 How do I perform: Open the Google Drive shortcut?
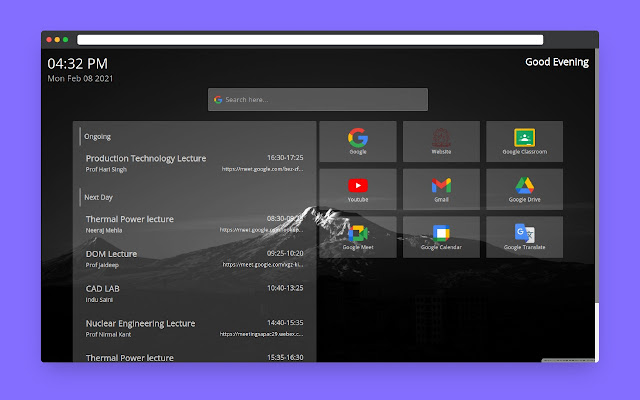(x=524, y=189)
